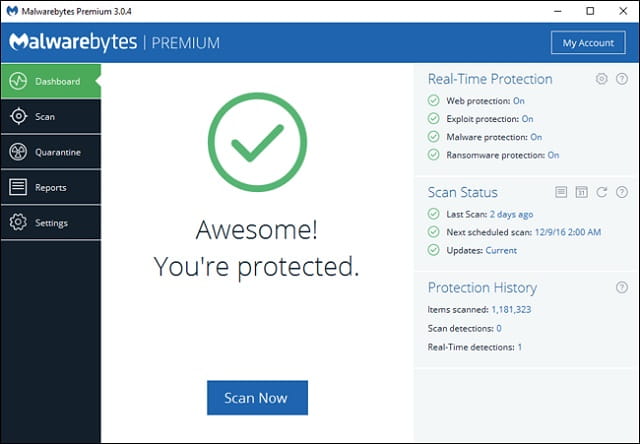Open Protection History help icon

pos(622,287)
